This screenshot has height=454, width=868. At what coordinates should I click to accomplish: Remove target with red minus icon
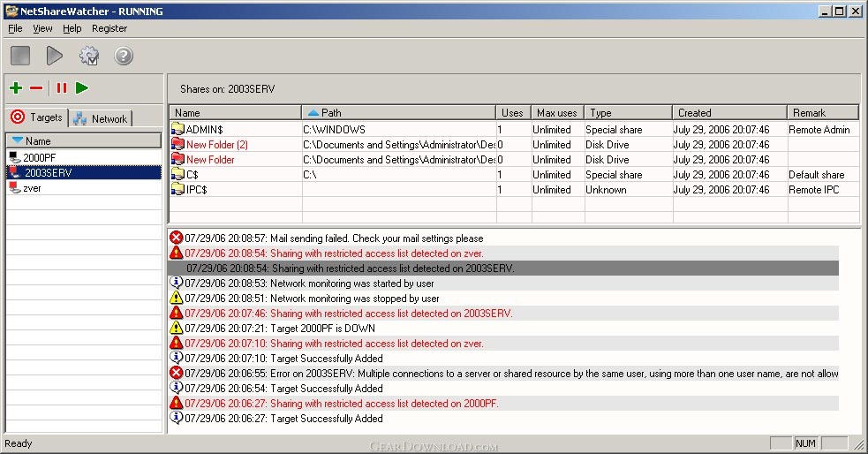click(36, 88)
